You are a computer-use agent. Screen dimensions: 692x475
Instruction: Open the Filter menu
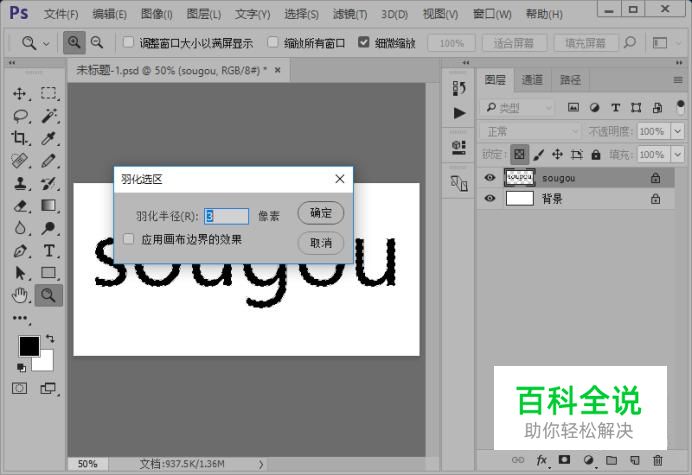coord(350,14)
